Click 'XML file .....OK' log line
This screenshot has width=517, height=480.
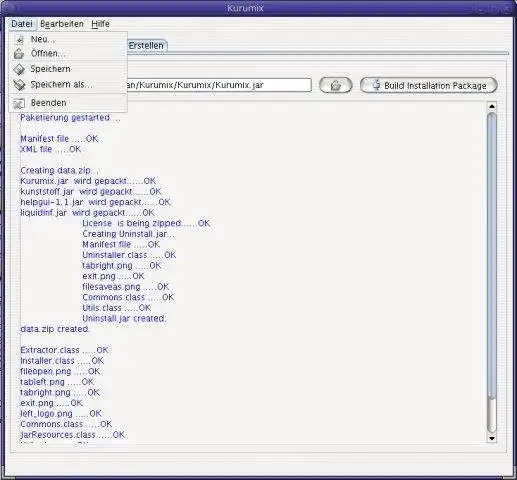pyautogui.click(x=51, y=149)
